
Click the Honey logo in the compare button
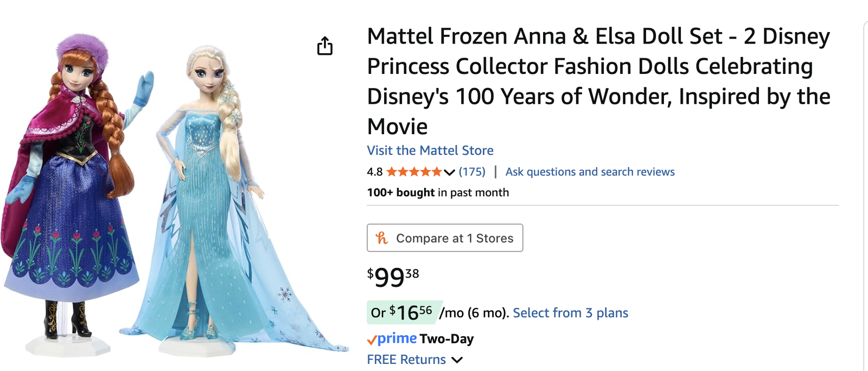[382, 238]
